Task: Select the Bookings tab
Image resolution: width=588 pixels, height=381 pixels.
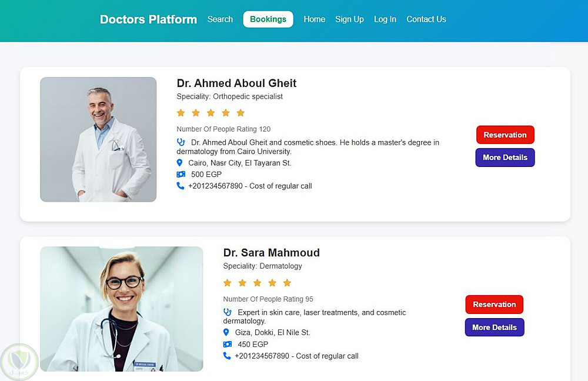Action: (x=268, y=19)
